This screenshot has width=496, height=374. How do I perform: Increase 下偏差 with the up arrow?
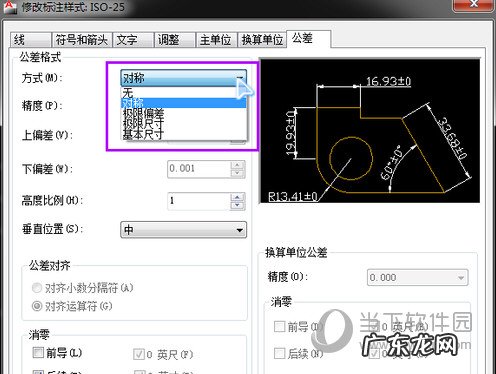237,165
